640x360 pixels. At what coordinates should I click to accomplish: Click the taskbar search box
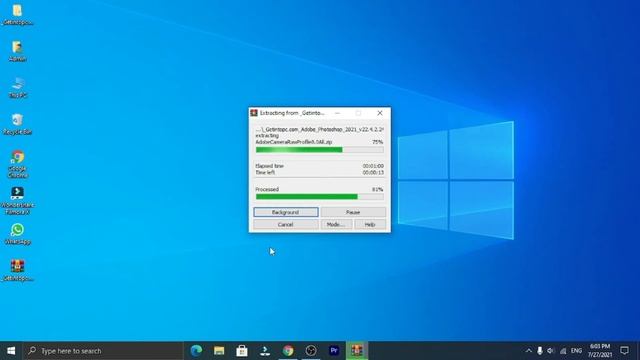click(103, 351)
